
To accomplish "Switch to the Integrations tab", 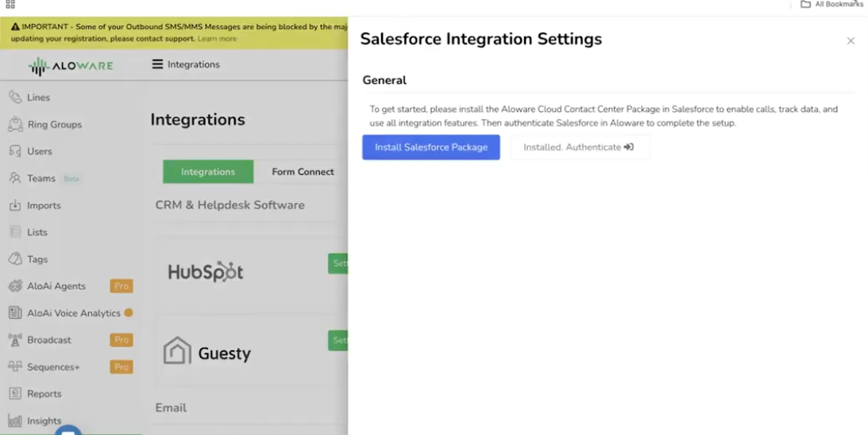I will pos(208,171).
